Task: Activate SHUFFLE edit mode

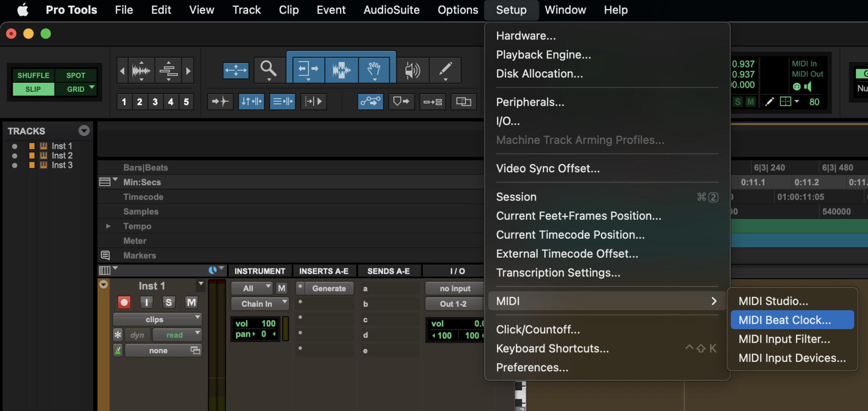Action: 33,75
